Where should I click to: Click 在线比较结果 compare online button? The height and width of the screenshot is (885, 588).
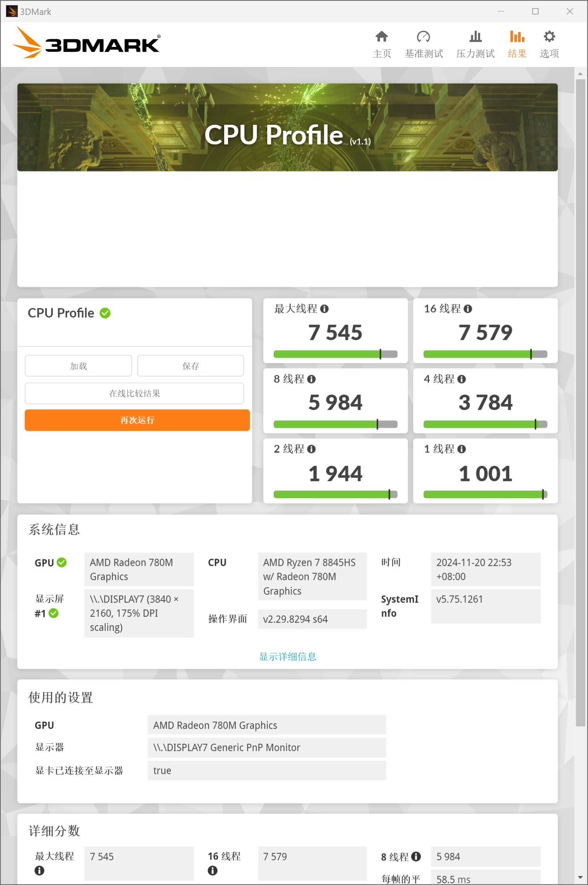(134, 393)
